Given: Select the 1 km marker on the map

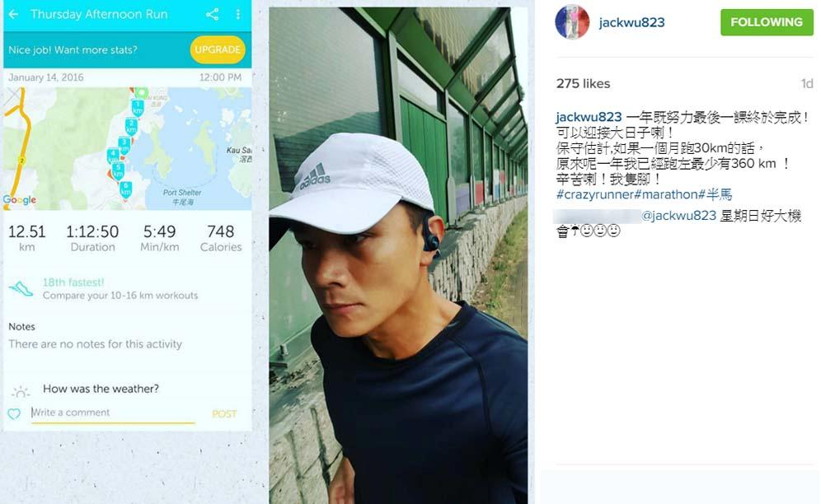Looking at the screenshot, I should click(137, 109).
